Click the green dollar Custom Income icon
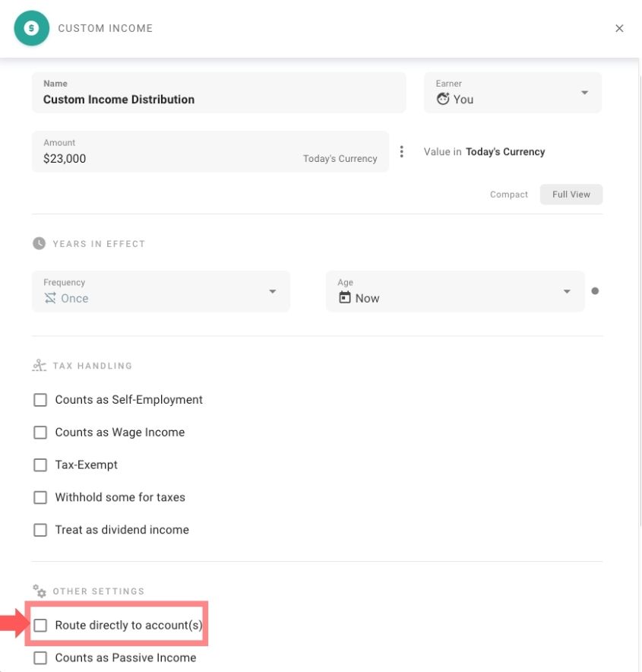This screenshot has height=672, width=642. tap(31, 27)
